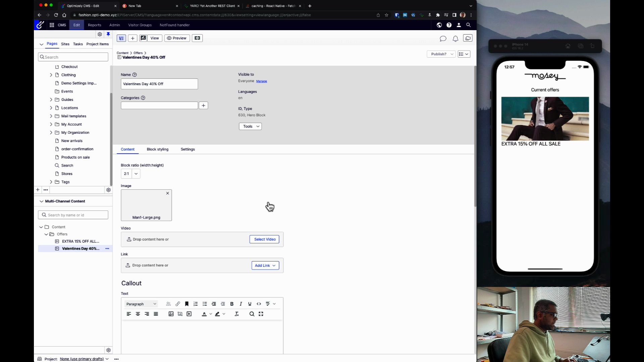644x362 pixels.
Task: Toggle bold formatting in Callout editor
Action: [232, 304]
